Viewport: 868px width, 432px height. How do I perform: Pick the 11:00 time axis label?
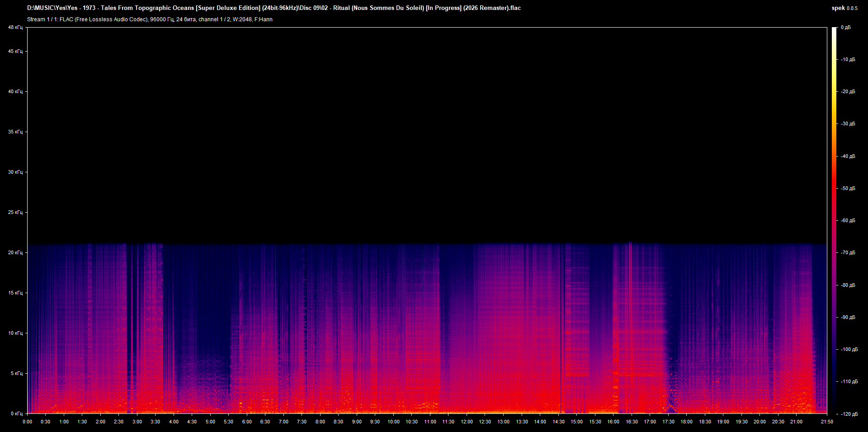click(x=430, y=422)
